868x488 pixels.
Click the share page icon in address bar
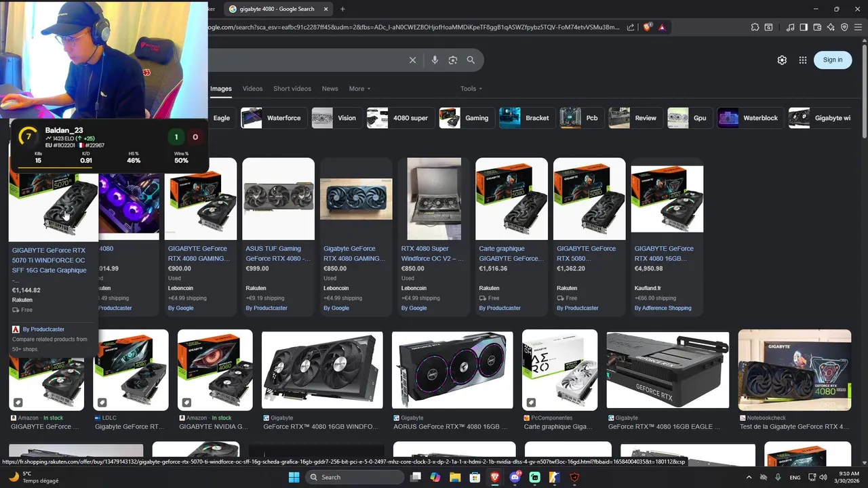(x=631, y=27)
